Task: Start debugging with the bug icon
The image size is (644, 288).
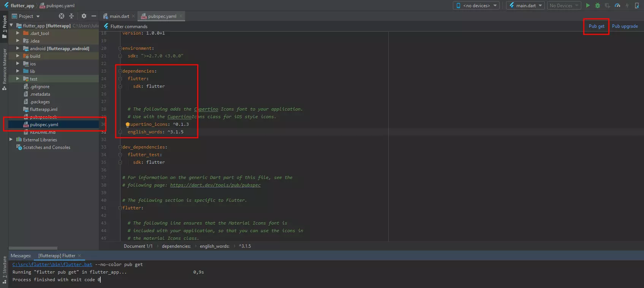Action: [x=598, y=5]
